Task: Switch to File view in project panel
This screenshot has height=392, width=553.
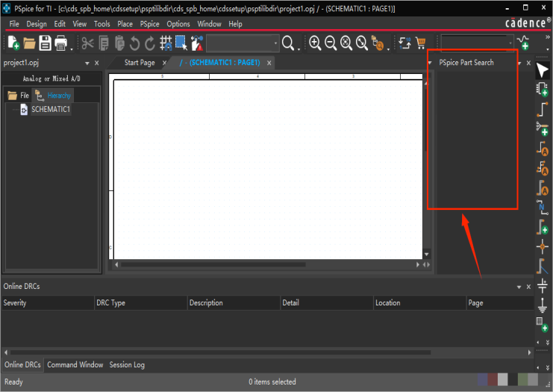Action: (x=19, y=96)
